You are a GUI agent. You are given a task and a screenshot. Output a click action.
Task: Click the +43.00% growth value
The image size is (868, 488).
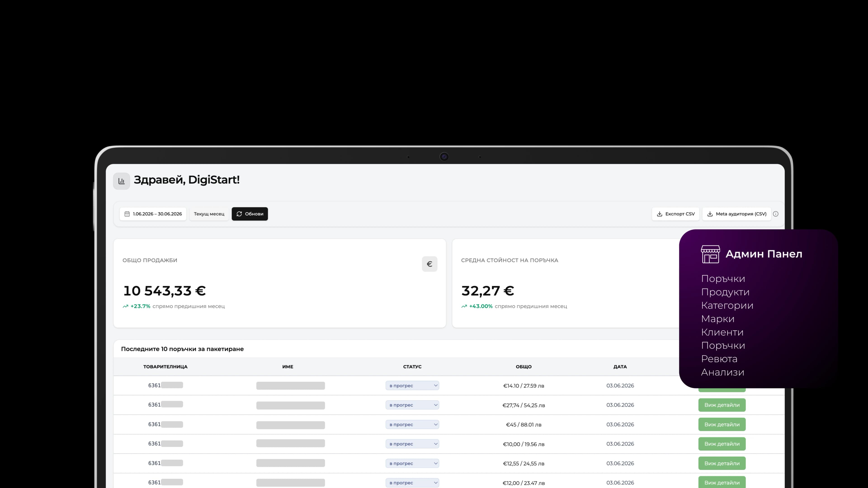[x=481, y=306]
